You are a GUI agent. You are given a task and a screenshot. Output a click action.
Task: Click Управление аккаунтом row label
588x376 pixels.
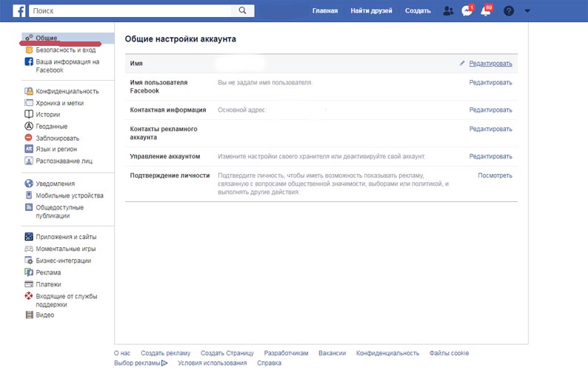pos(164,156)
